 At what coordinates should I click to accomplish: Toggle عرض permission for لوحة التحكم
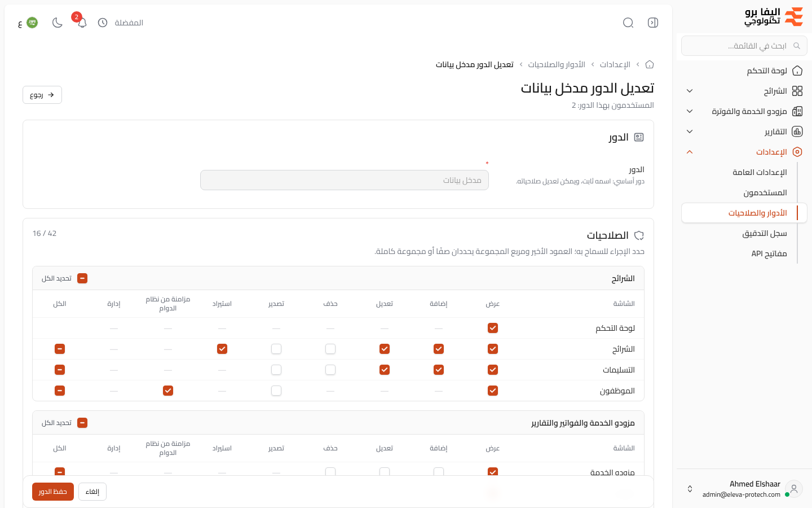click(493, 328)
